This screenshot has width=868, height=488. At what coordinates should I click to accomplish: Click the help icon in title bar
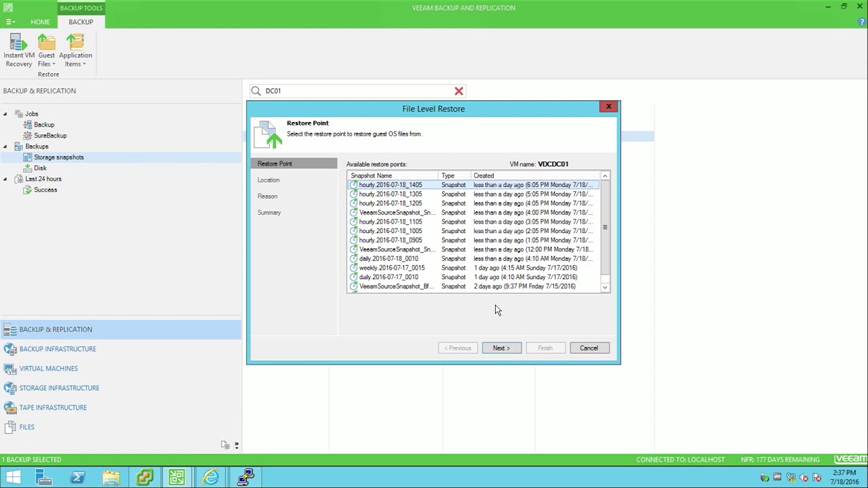tap(861, 22)
